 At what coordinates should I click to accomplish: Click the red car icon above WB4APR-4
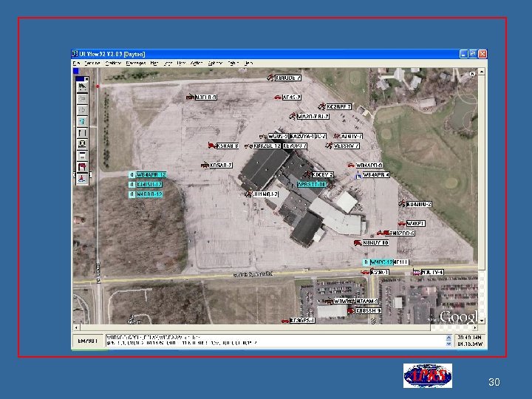pos(351,166)
